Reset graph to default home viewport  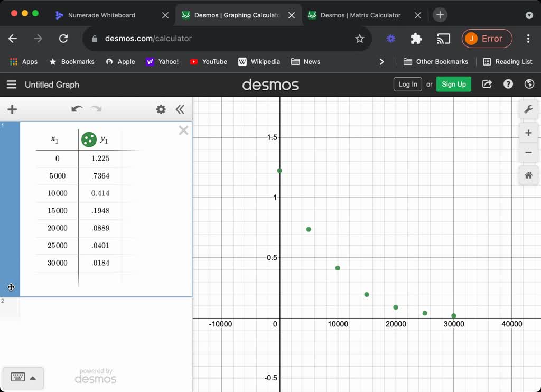tap(528, 175)
